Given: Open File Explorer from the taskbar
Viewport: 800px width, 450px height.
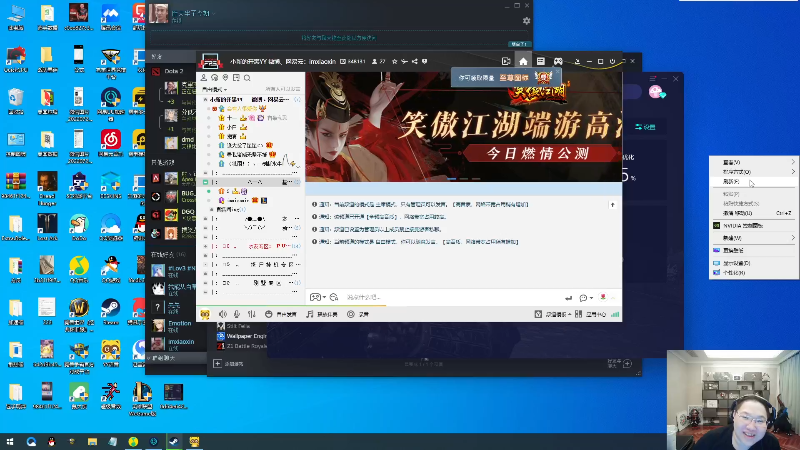Looking at the screenshot, I should 92,441.
